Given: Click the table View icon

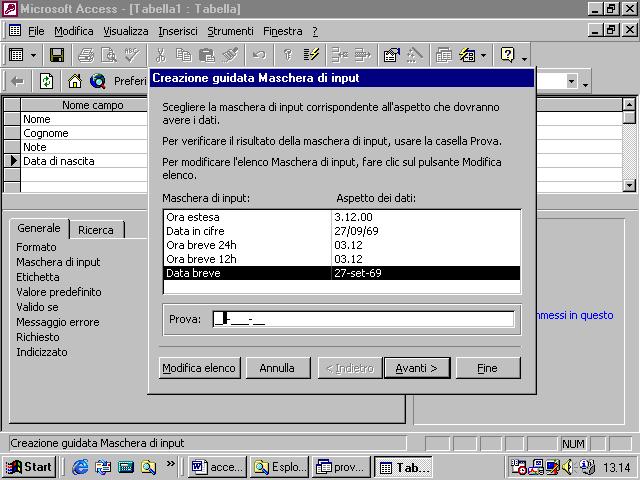Looking at the screenshot, I should 16,55.
